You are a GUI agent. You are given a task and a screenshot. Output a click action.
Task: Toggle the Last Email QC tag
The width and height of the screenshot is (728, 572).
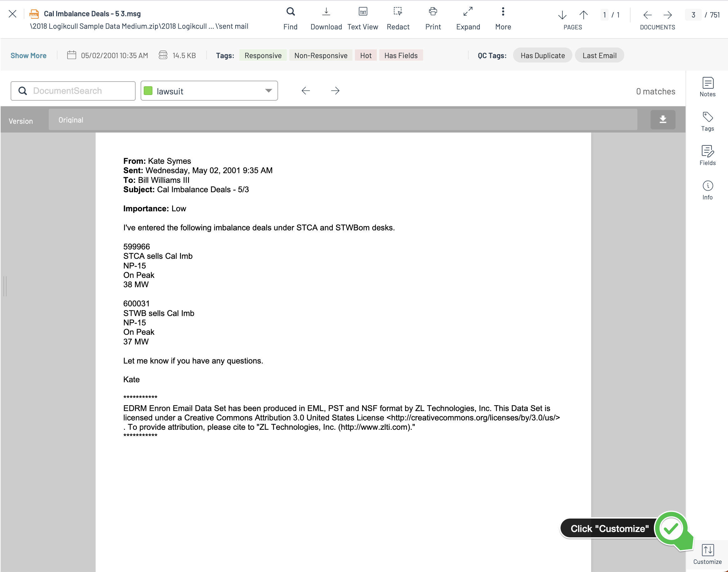click(x=600, y=56)
